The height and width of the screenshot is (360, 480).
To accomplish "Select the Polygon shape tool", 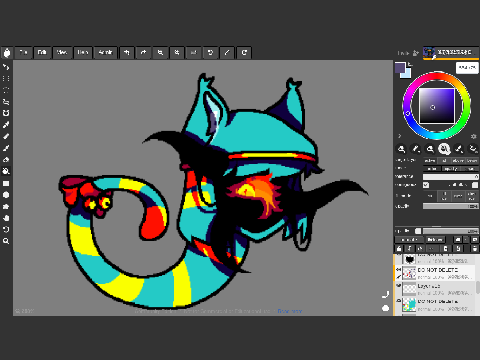I will pos(6,207).
